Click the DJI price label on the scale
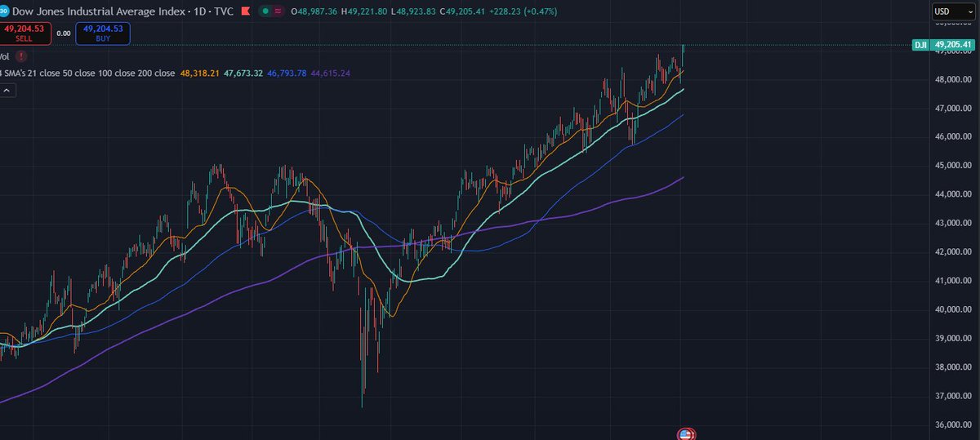The image size is (980, 440). [x=920, y=45]
